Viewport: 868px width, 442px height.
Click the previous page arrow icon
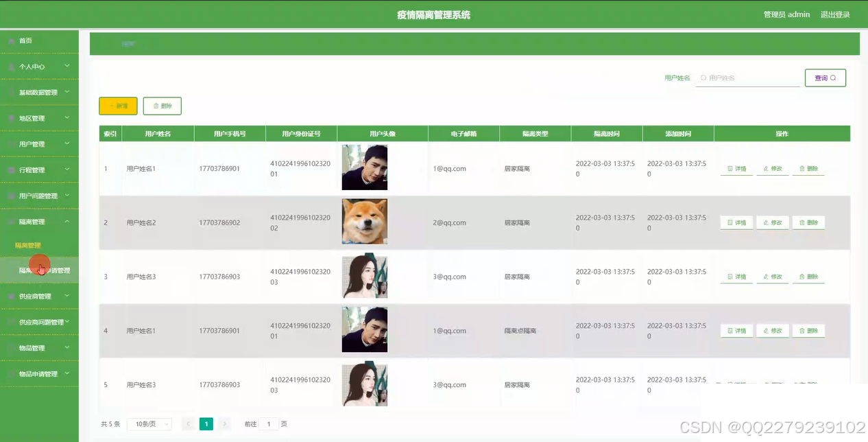(188, 423)
